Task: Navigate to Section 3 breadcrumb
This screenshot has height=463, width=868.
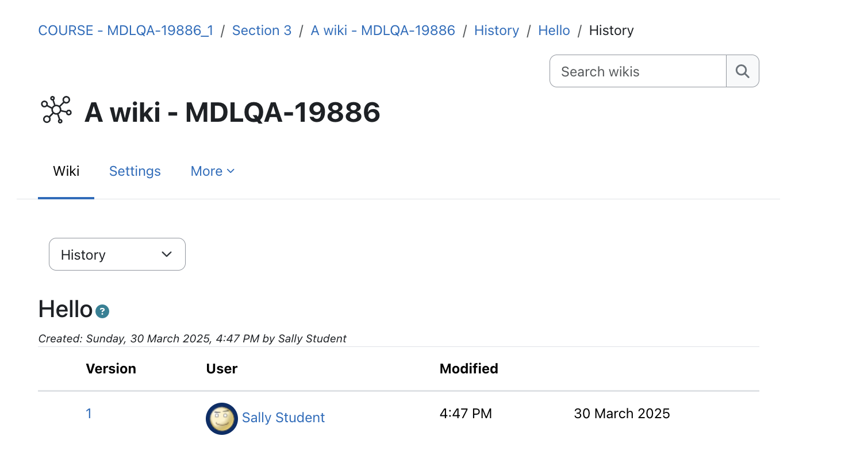Action: point(262,30)
